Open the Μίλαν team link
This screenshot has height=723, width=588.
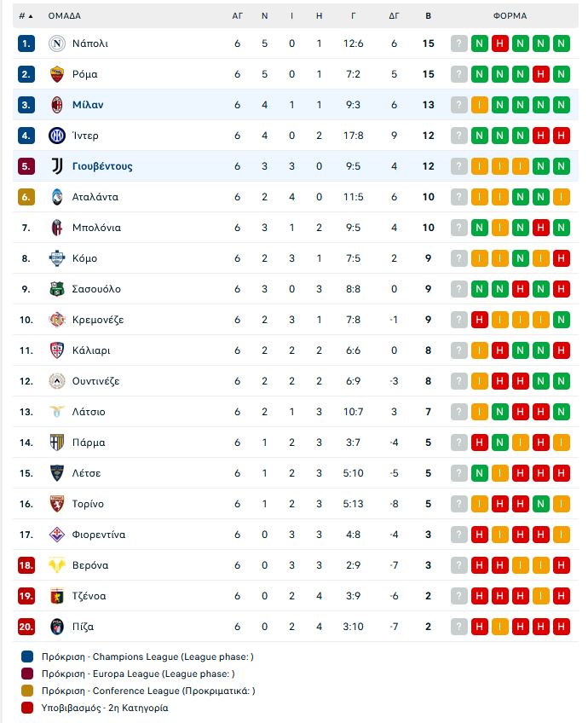pos(88,105)
